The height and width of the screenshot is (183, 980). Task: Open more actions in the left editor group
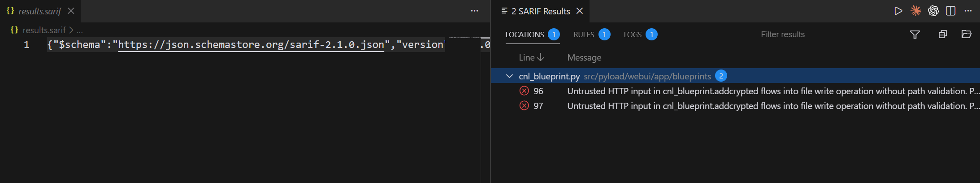coord(474,11)
